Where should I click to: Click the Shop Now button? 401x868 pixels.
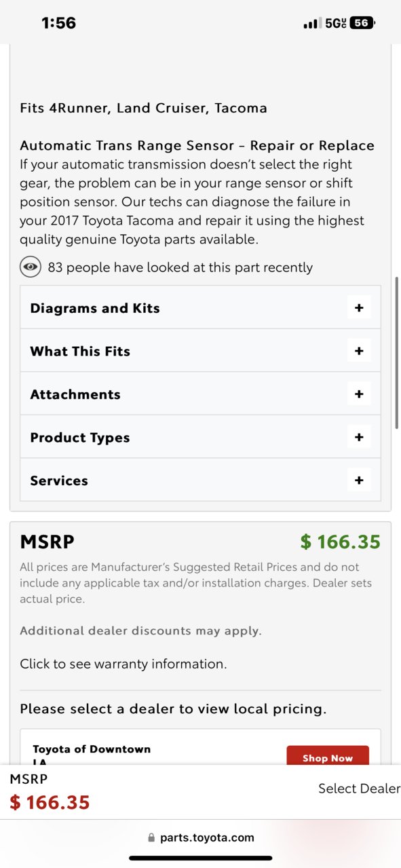pyautogui.click(x=328, y=757)
